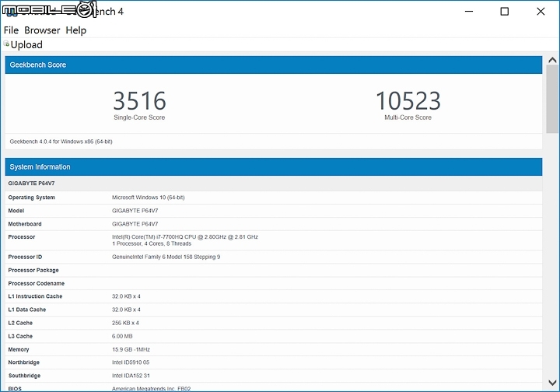Click the Processor Codename label
This screenshot has height=392, width=560.
coord(37,283)
